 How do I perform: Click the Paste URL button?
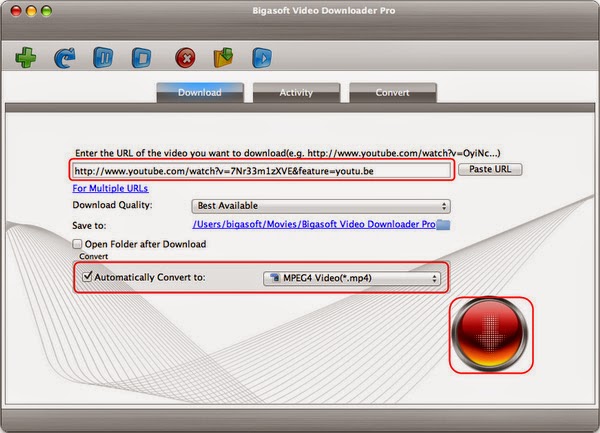490,169
